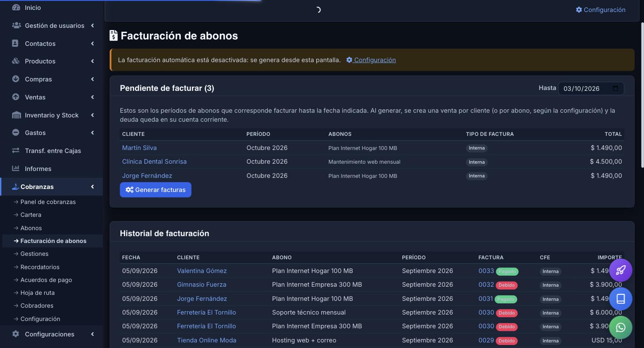Click the Productos boxes icon
Screen dimensions: 644x348
[x=16, y=61]
